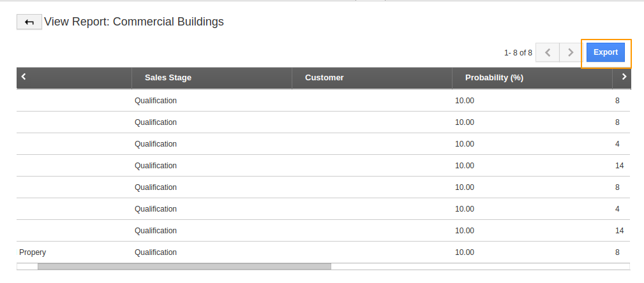Go to the next results page
The height and width of the screenshot is (283, 644).
[570, 52]
